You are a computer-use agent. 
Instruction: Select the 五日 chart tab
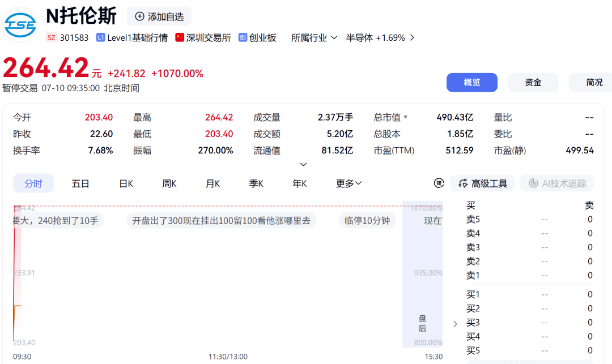tap(80, 183)
